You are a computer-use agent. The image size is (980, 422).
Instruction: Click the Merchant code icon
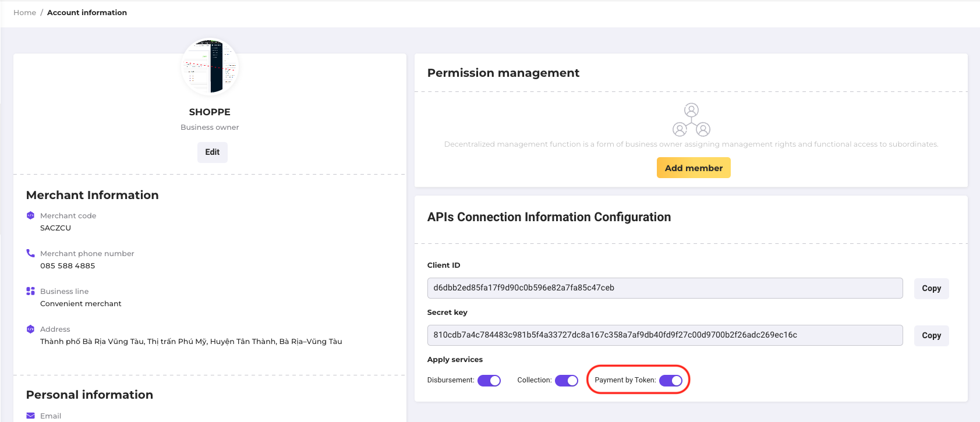click(x=30, y=215)
